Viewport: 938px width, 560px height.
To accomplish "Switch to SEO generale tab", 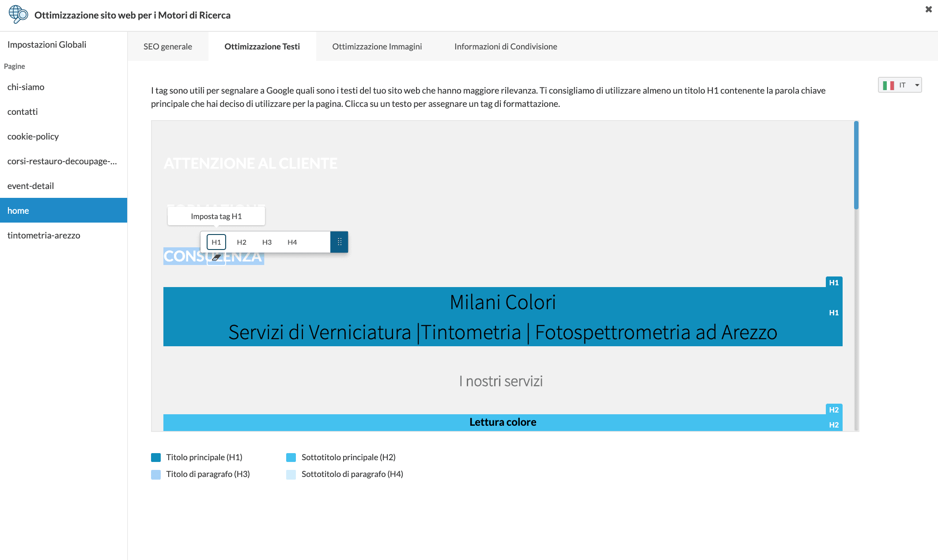I will pos(167,46).
